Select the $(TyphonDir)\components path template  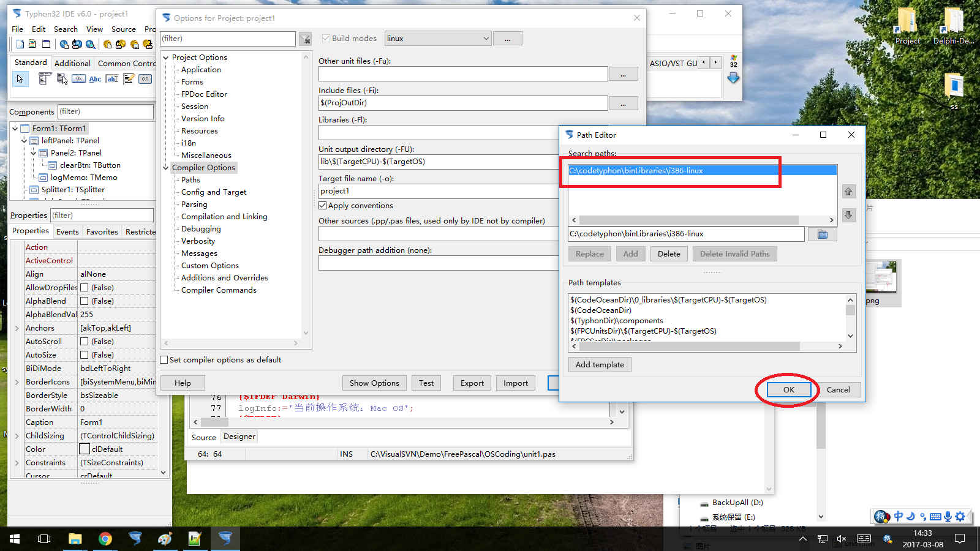pos(617,321)
